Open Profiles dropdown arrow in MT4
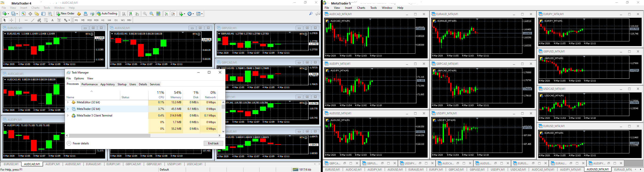The image size is (644, 172). click(17, 14)
